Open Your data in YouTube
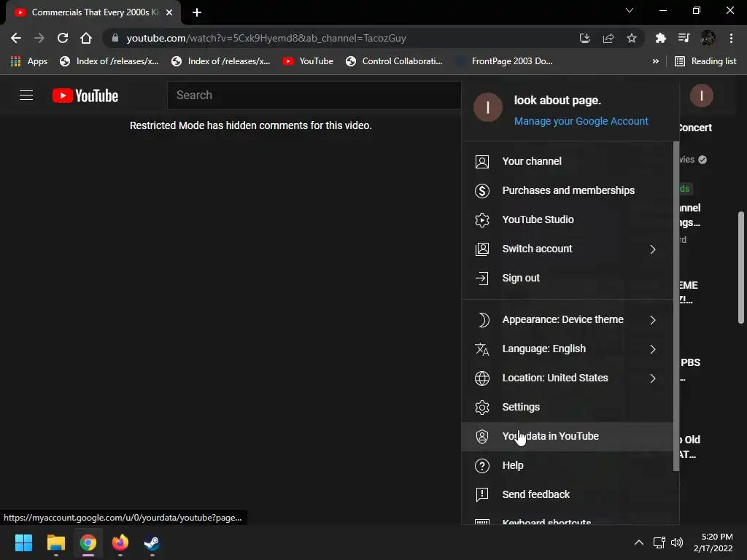This screenshot has height=560, width=747. point(567,436)
